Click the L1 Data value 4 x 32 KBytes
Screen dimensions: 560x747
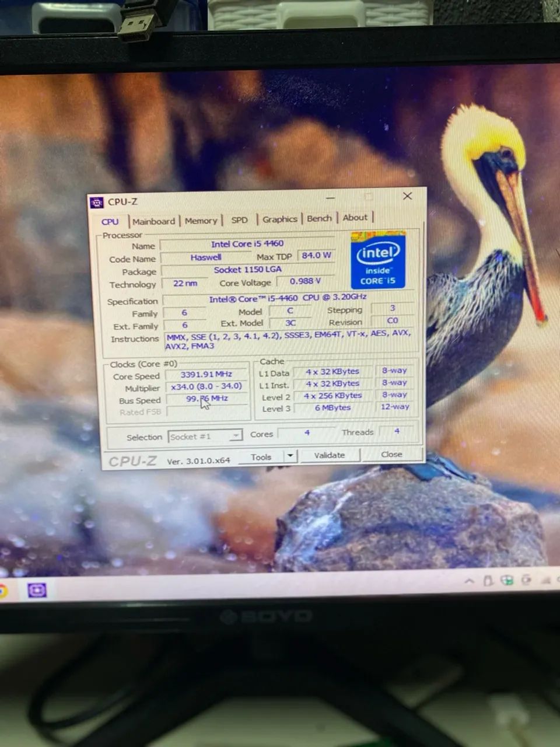333,371
